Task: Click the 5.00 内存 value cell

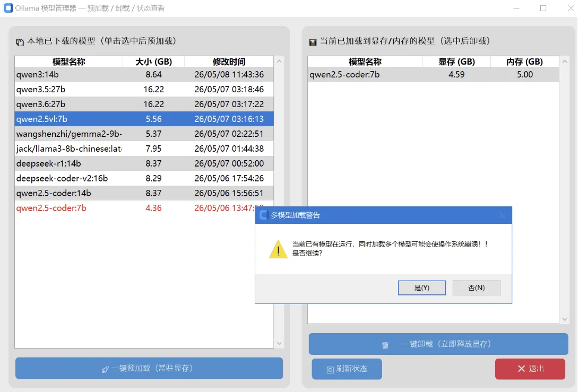Action: click(x=525, y=75)
